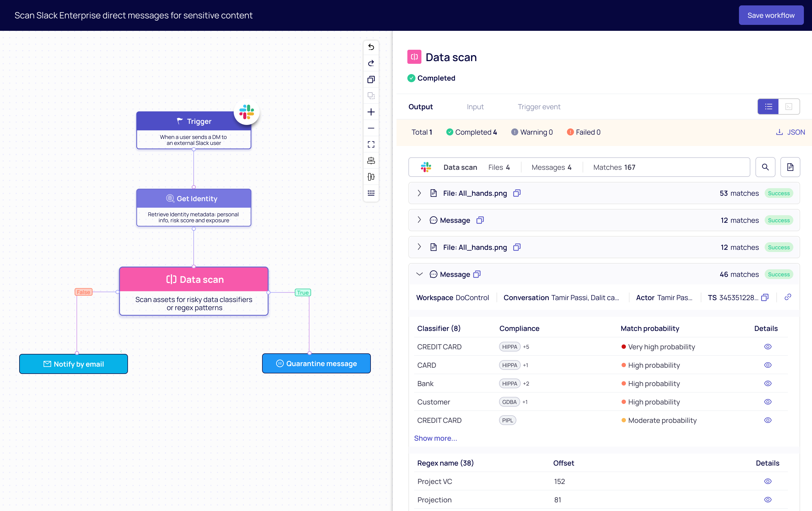View details for Bank classifier row

pyautogui.click(x=768, y=384)
